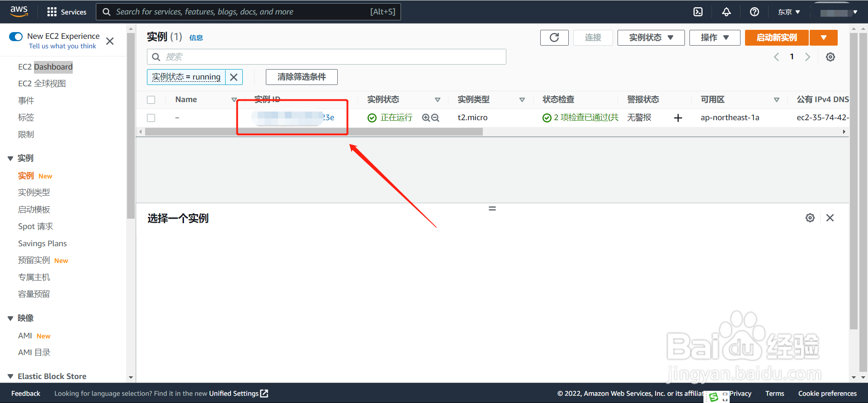Viewport: 868px width, 403px height.
Task: Collapse the 映像 sidebar section
Action: point(10,319)
